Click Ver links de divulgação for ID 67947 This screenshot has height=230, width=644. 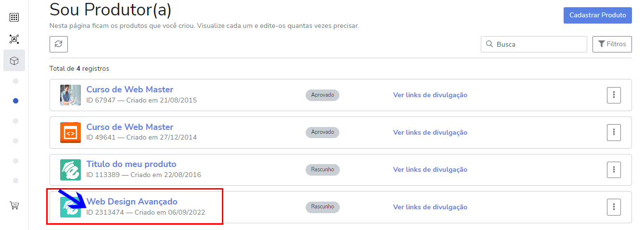click(430, 95)
